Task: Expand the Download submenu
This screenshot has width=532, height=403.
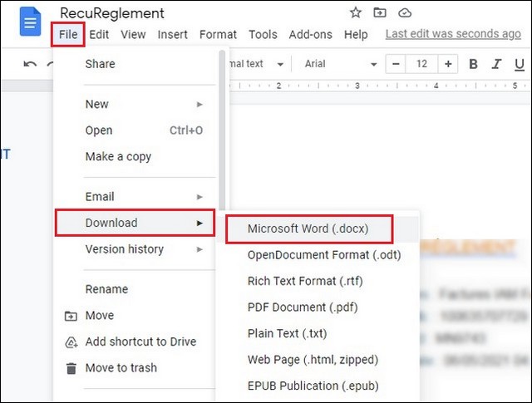Action: pyautogui.click(x=135, y=223)
